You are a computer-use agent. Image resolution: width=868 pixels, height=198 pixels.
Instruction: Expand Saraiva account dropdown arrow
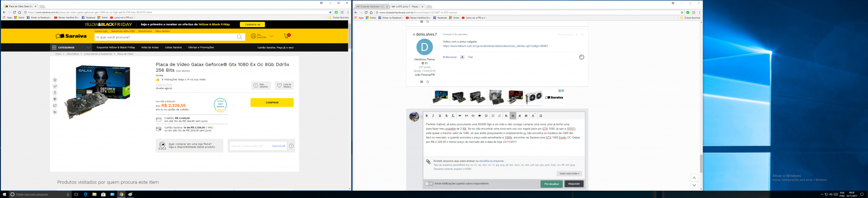[272, 36]
